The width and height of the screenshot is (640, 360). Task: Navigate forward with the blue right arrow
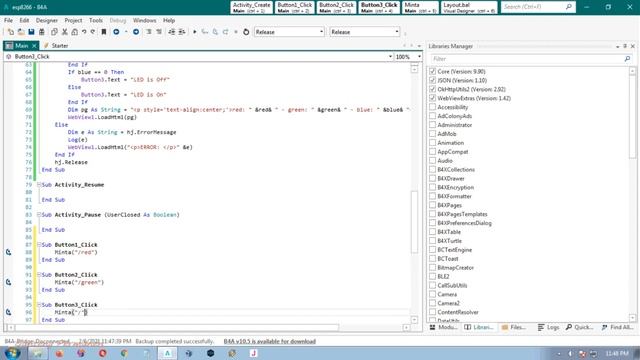tap(136, 32)
